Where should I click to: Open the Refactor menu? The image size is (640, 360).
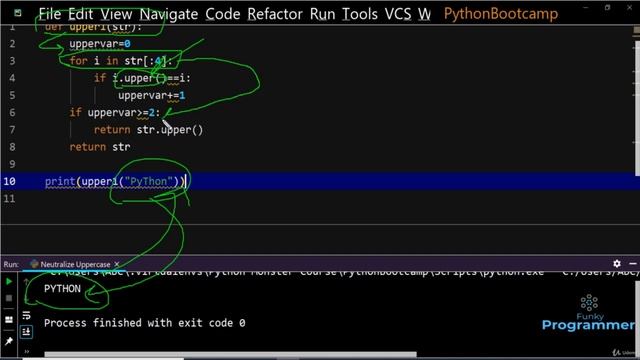point(275,14)
